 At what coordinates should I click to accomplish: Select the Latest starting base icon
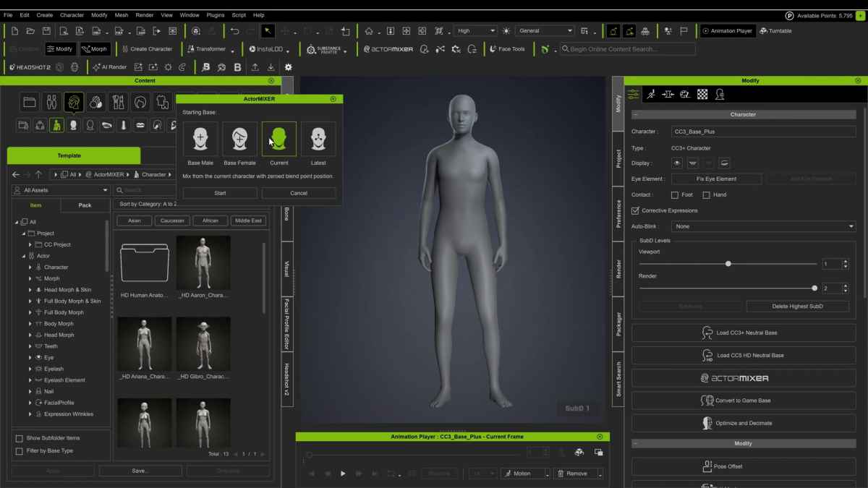[x=318, y=138]
